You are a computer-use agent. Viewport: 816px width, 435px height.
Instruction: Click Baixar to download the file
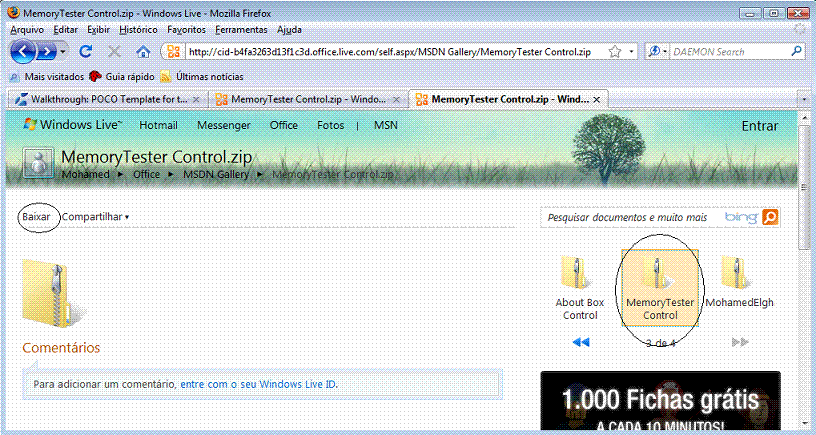tap(36, 216)
